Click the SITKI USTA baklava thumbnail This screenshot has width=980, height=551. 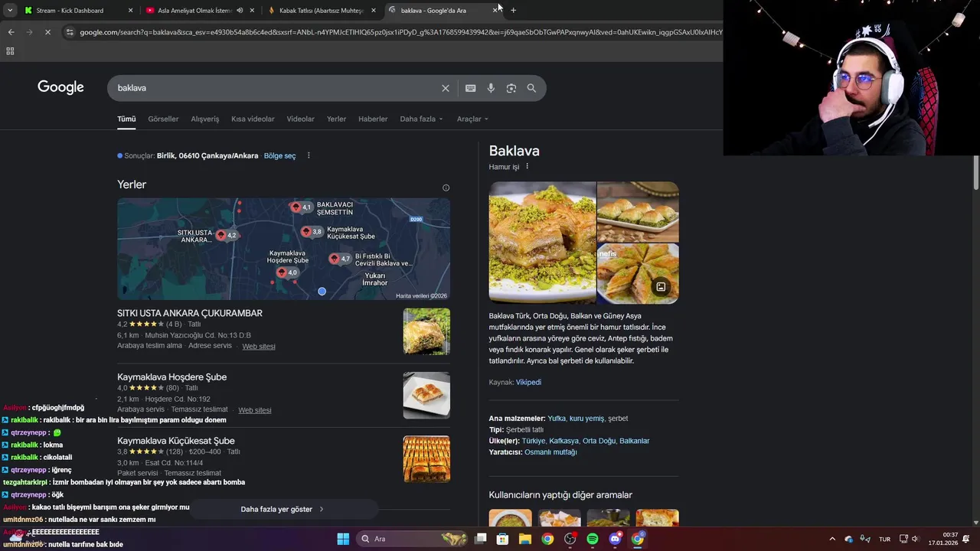click(x=426, y=331)
